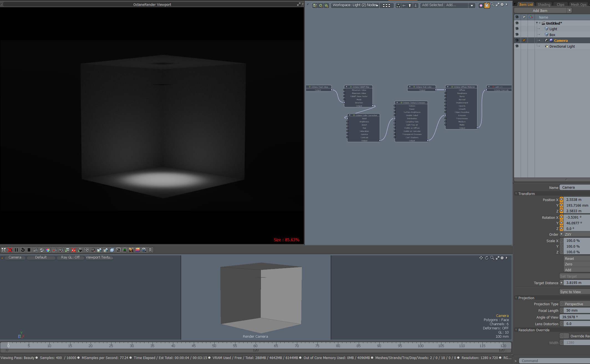Click the up arrow in node toolbar
Viewport: 590px width, 364px height.
point(410,5)
